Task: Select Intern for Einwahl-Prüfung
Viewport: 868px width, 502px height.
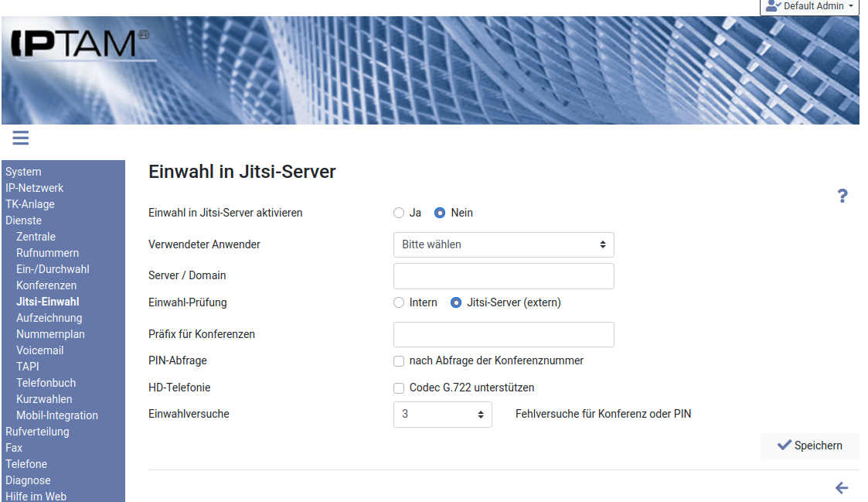Action: tap(399, 303)
